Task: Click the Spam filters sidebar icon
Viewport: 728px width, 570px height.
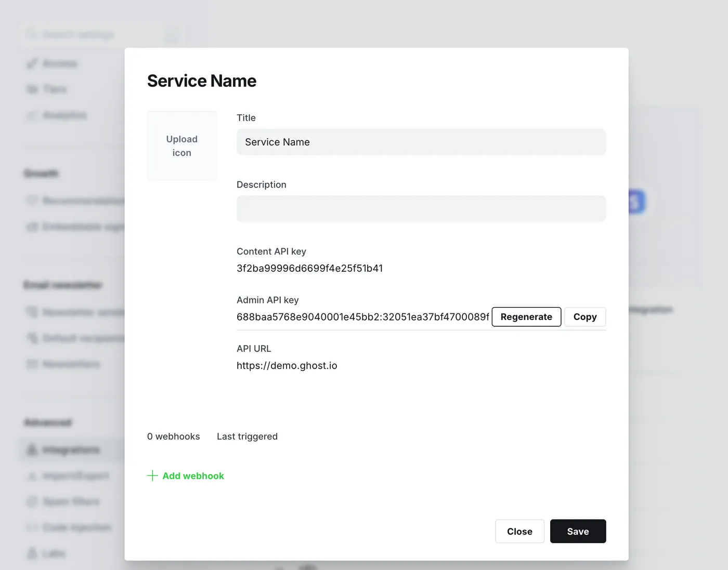Action: (x=32, y=501)
